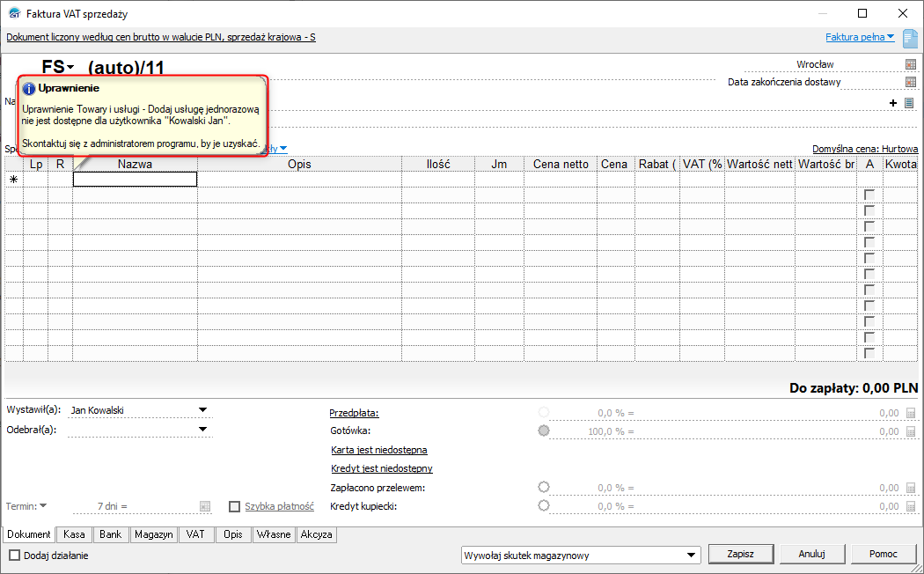Select the Kredyt kupiecki radio button
Image resolution: width=924 pixels, height=574 pixels.
tap(543, 505)
